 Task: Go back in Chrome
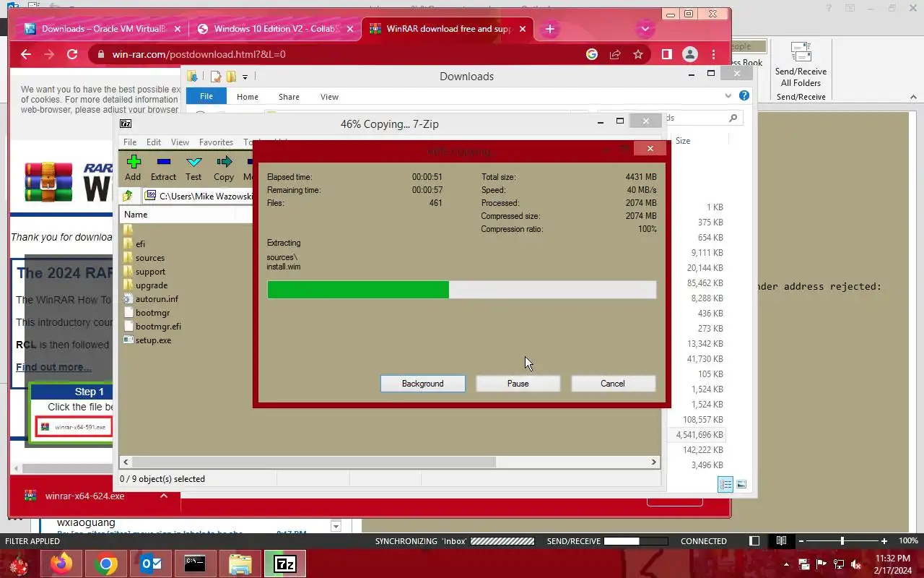point(26,54)
